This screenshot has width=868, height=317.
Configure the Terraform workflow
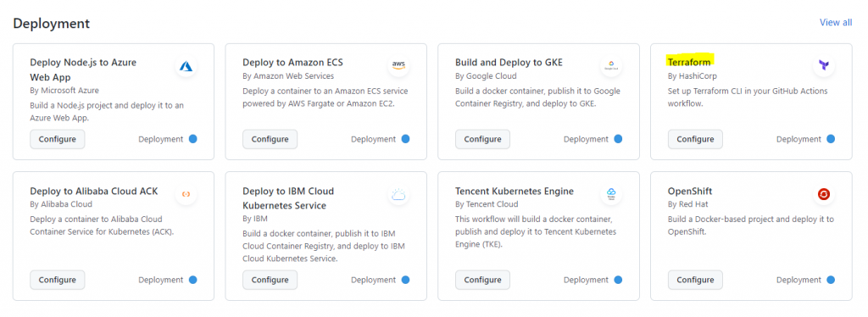tap(695, 139)
